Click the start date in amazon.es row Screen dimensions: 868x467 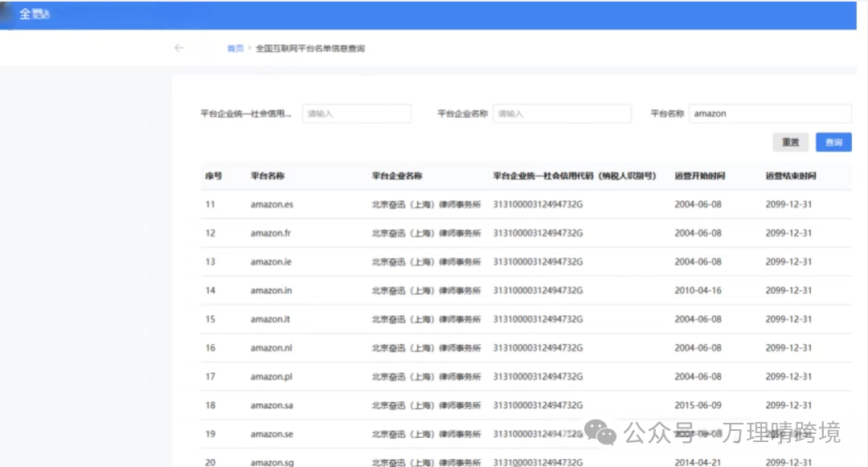pos(698,204)
